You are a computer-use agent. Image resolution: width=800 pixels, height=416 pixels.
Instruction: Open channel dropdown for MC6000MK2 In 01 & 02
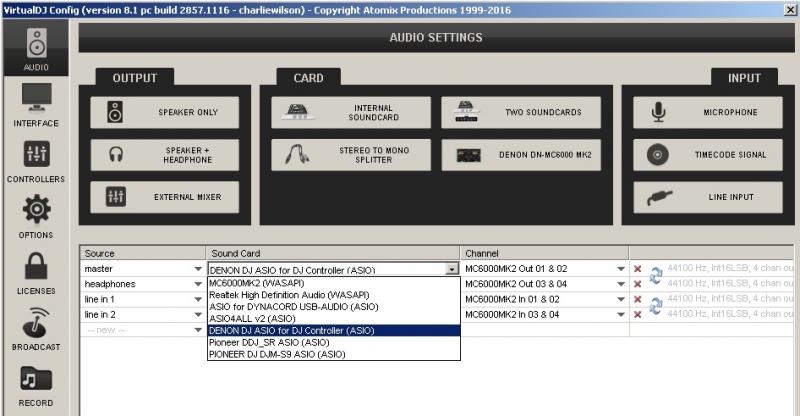621,300
